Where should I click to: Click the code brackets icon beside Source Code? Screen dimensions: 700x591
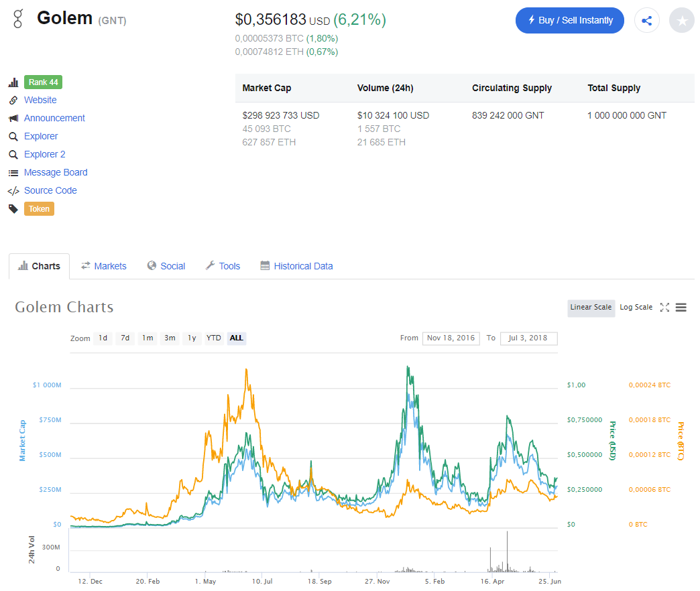pos(13,191)
